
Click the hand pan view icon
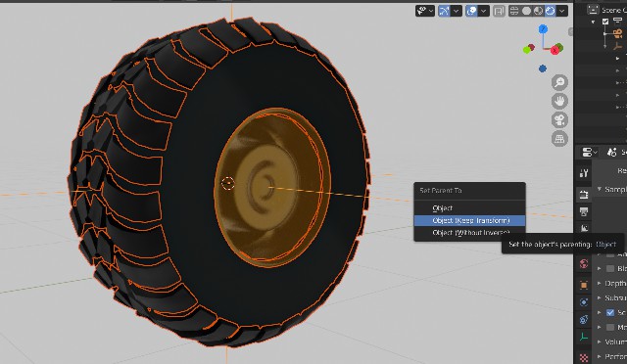click(559, 101)
